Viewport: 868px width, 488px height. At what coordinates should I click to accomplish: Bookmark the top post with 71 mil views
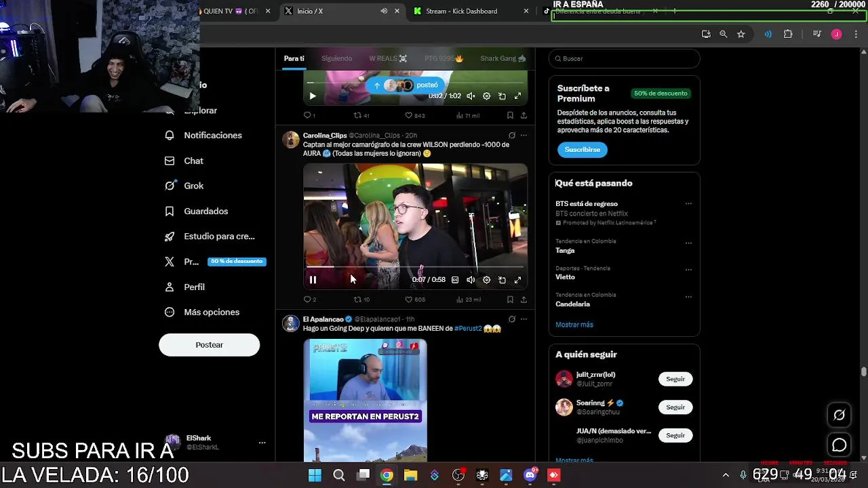click(x=510, y=115)
